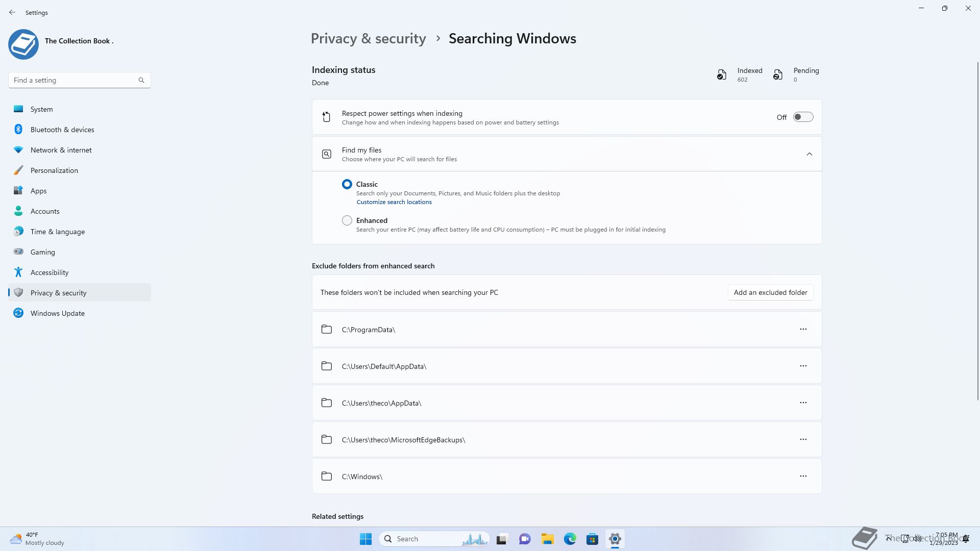Click folder icon beside C:\ProgramData\

pyautogui.click(x=327, y=330)
